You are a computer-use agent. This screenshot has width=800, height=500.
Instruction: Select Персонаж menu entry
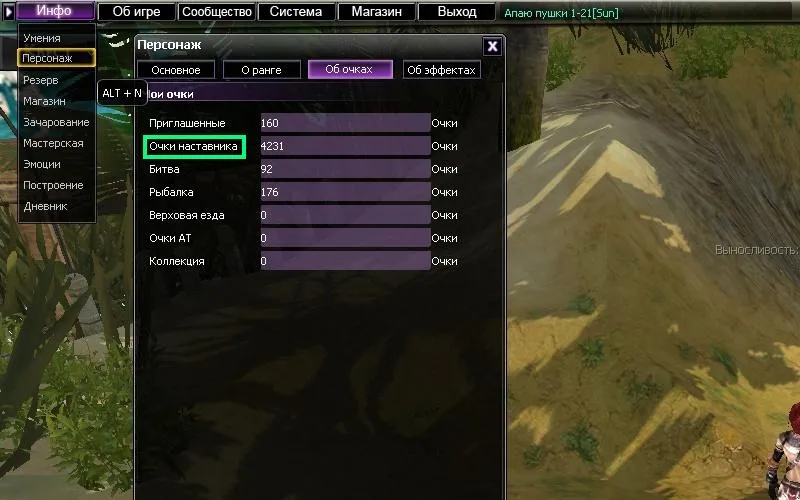pos(56,58)
